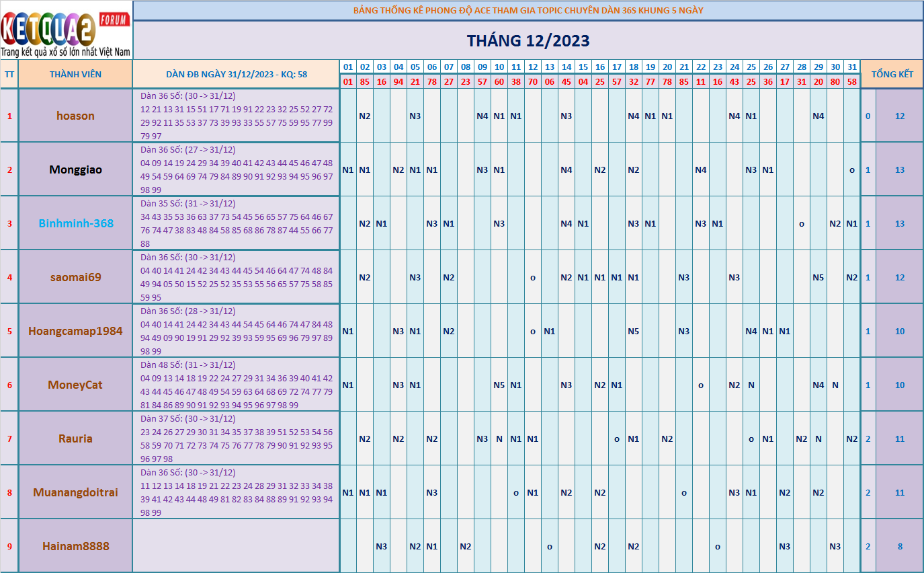Click the banner title about BẢNG THỐNG KÊ PHONG ĐỘ
The width and height of the screenshot is (924, 573).
tap(528, 10)
